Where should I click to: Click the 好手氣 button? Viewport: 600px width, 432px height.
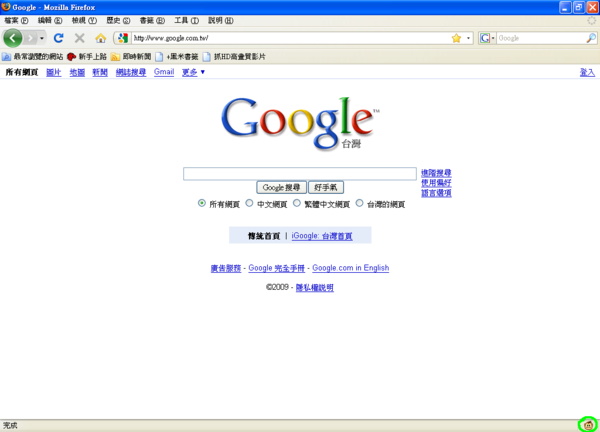tap(326, 187)
